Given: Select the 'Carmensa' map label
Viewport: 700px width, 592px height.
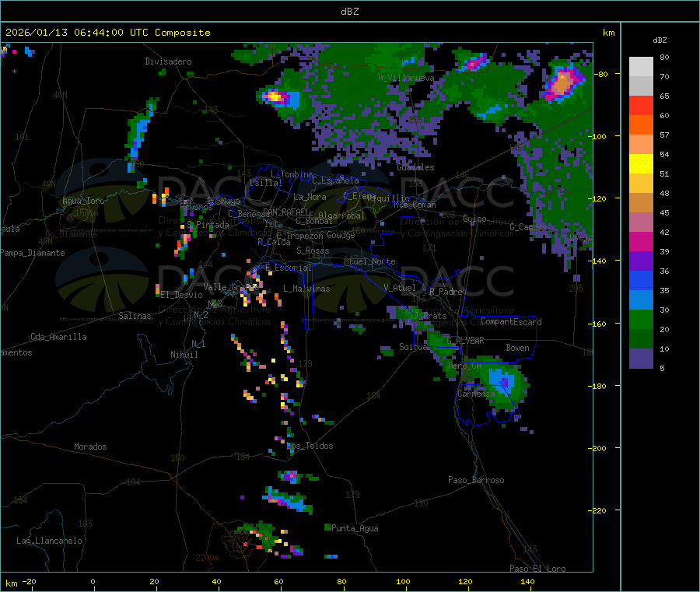Looking at the screenshot, I should click(x=476, y=394).
